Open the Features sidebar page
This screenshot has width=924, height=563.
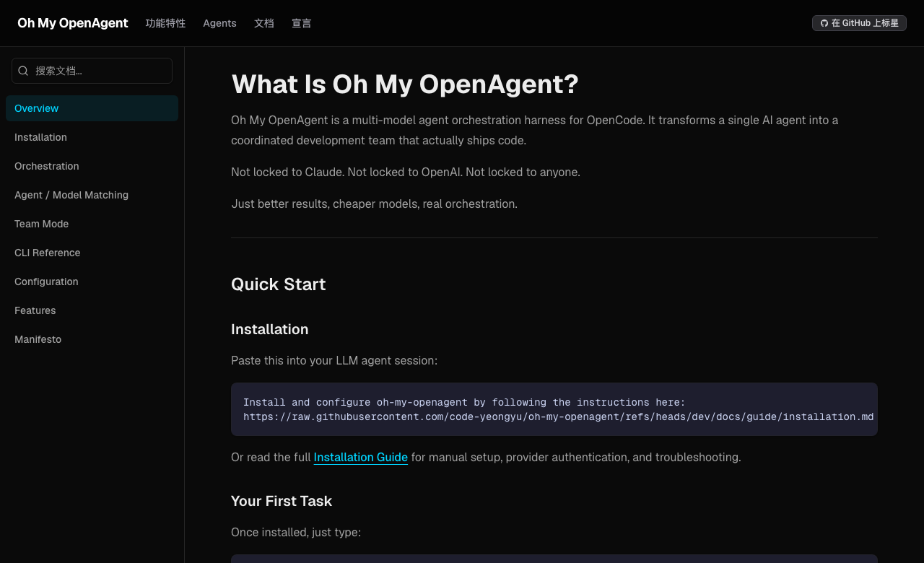click(92, 310)
